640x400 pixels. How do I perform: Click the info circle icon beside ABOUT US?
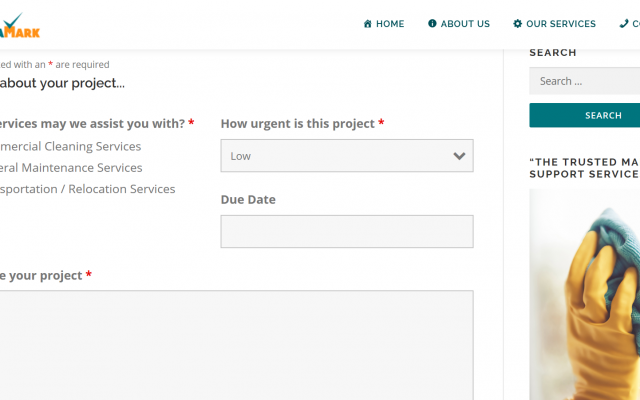(x=432, y=24)
